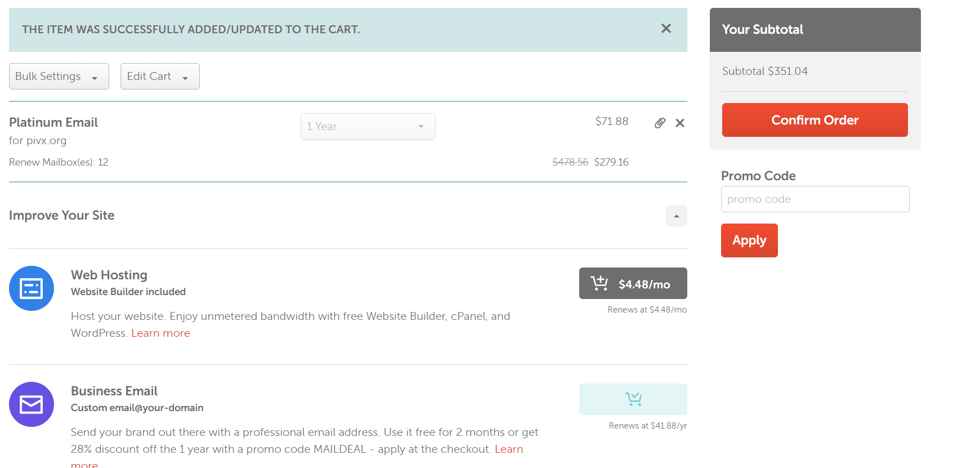The image size is (980, 468).
Task: Apply the promo code
Action: (x=749, y=240)
